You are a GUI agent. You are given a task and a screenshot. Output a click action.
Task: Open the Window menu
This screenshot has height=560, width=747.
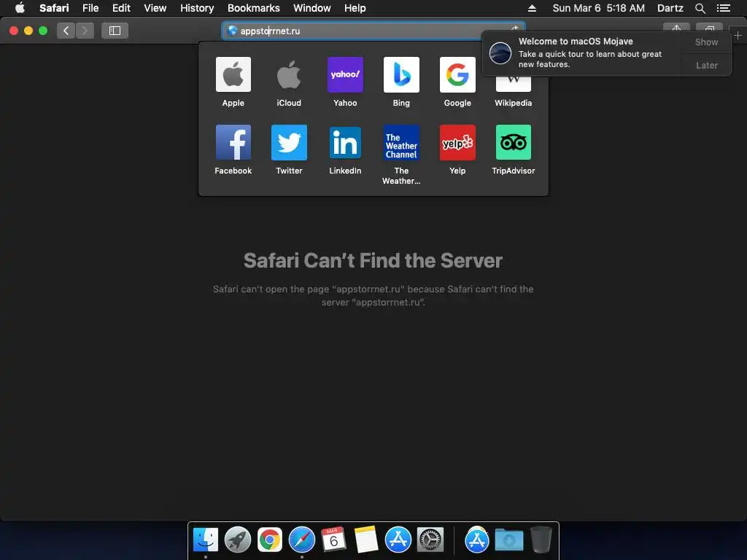(311, 8)
